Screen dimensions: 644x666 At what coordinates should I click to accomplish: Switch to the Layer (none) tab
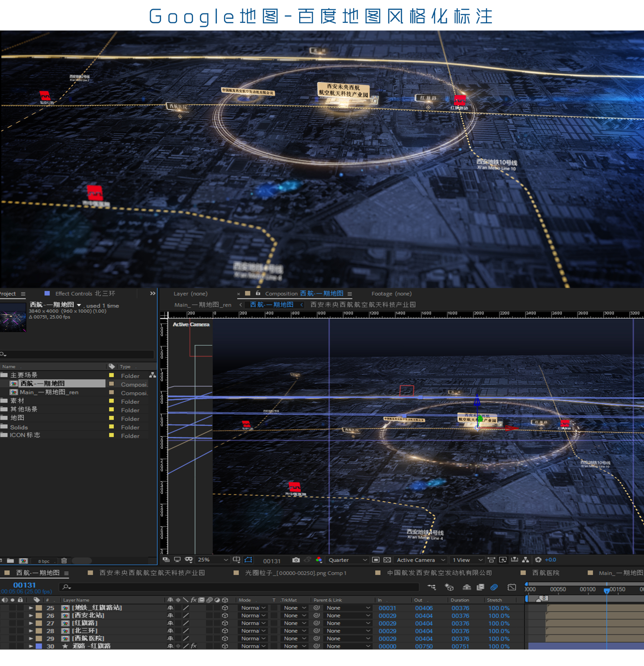coord(191,293)
